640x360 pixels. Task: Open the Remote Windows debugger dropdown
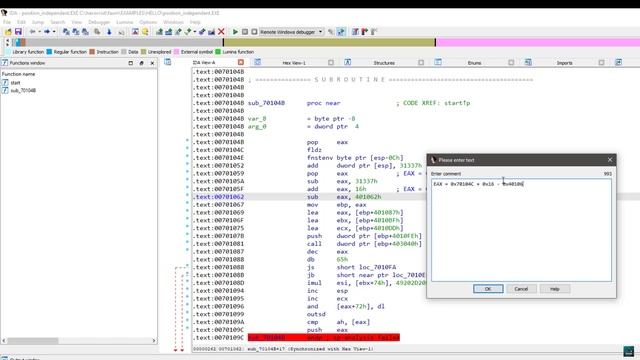pyautogui.click(x=320, y=32)
